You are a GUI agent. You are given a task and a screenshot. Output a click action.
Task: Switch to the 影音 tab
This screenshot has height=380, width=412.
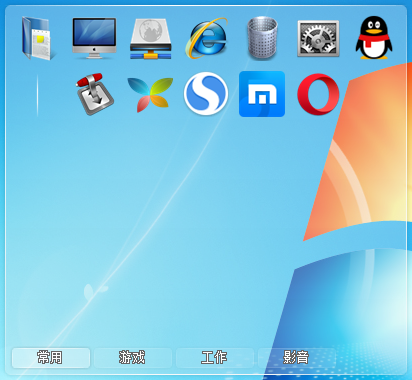[x=297, y=358]
